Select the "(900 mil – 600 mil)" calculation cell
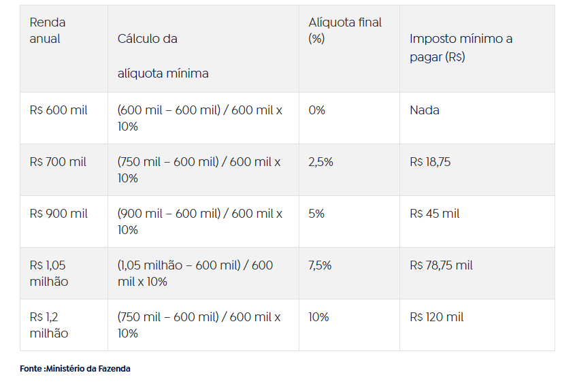 pos(199,222)
